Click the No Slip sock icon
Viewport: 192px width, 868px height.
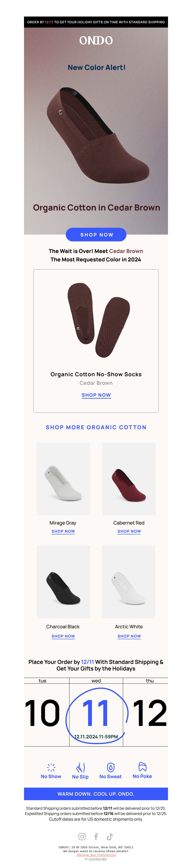click(x=80, y=767)
